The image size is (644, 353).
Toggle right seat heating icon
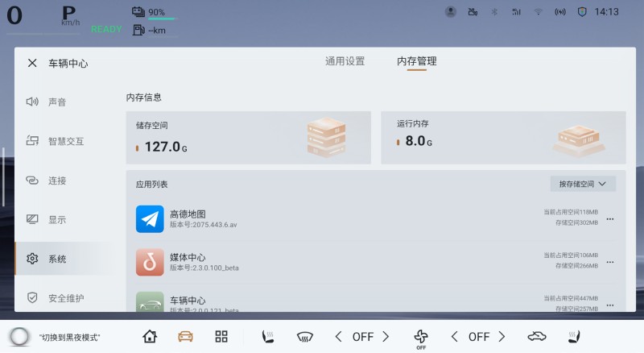pos(574,337)
